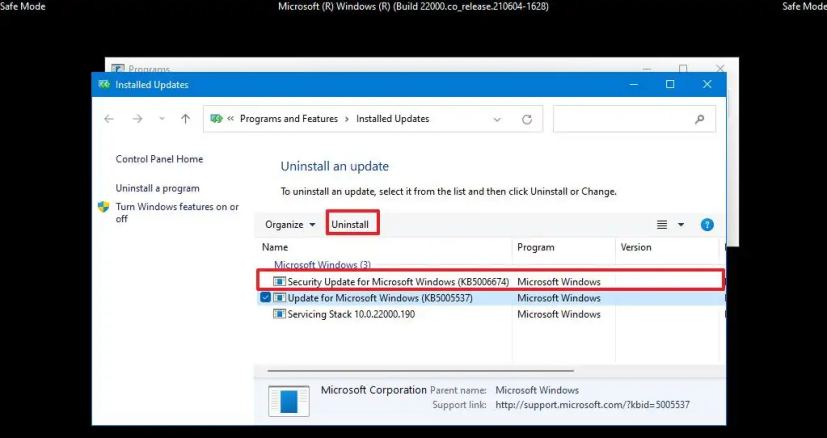Expand the address bar path chevron
Image resolution: width=827 pixels, height=438 pixels.
(230, 119)
